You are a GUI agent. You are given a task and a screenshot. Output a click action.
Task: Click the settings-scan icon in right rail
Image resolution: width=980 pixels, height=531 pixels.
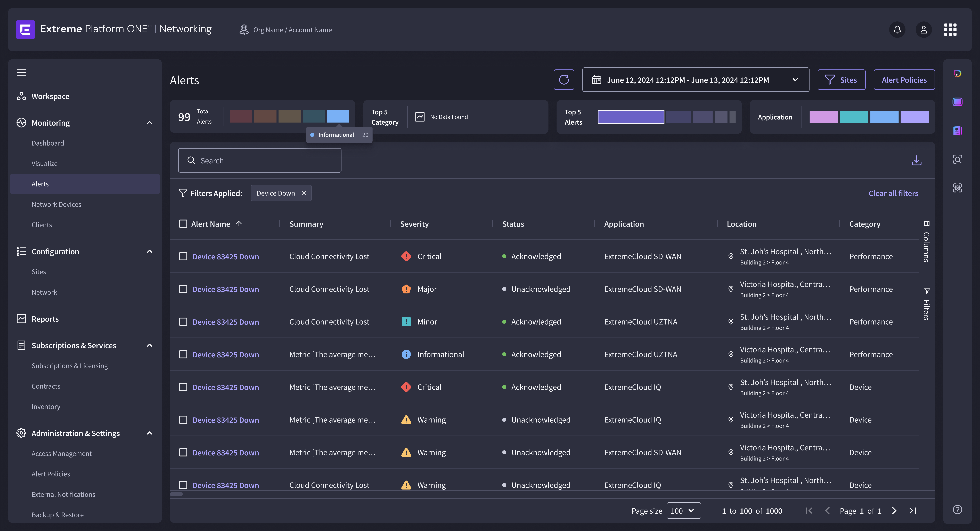tap(957, 188)
